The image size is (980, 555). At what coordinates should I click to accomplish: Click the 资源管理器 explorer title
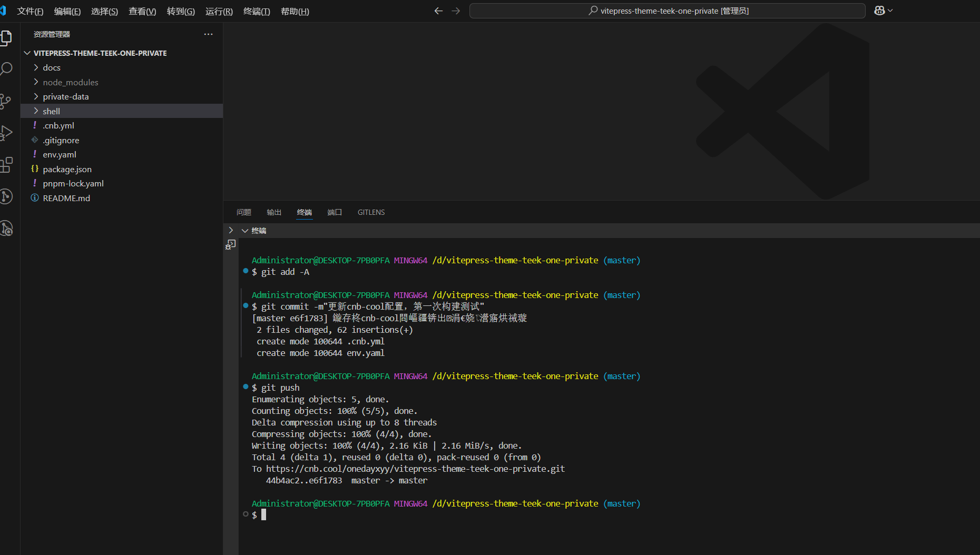click(x=52, y=34)
